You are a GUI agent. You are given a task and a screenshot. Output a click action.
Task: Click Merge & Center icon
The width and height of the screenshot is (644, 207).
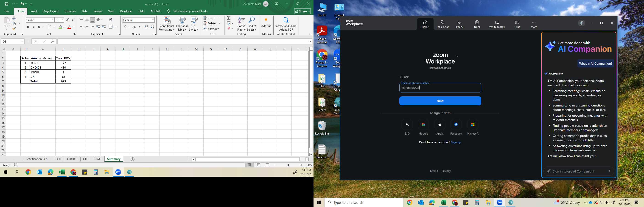click(x=111, y=27)
